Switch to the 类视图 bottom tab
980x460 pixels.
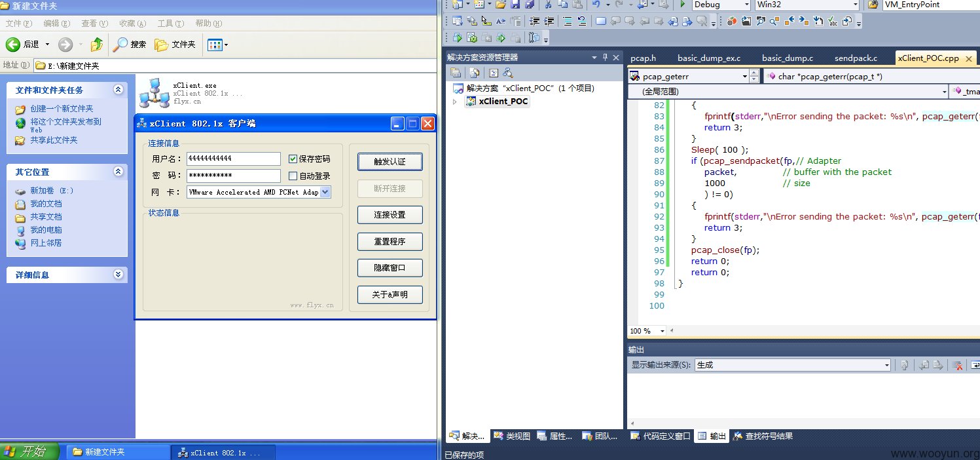(511, 436)
